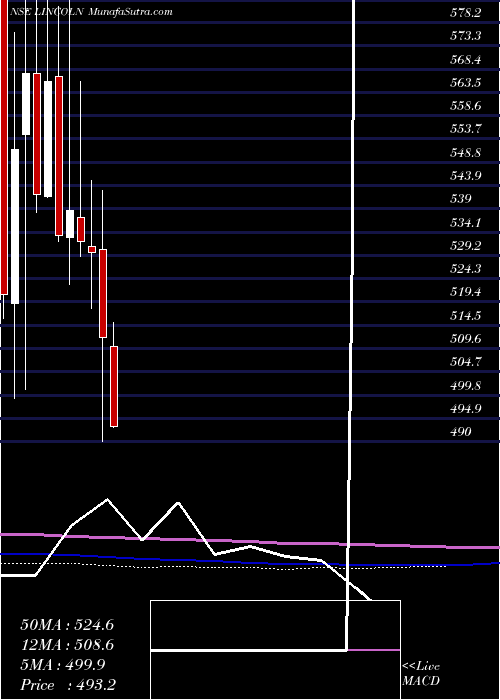
Task: Select the 534.1 price axis label
Action: click(466, 222)
